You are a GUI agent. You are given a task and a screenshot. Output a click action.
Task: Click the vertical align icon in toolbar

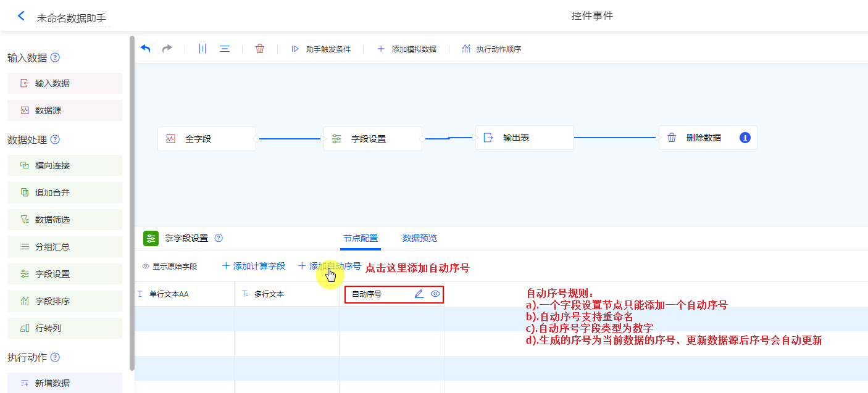tap(202, 49)
